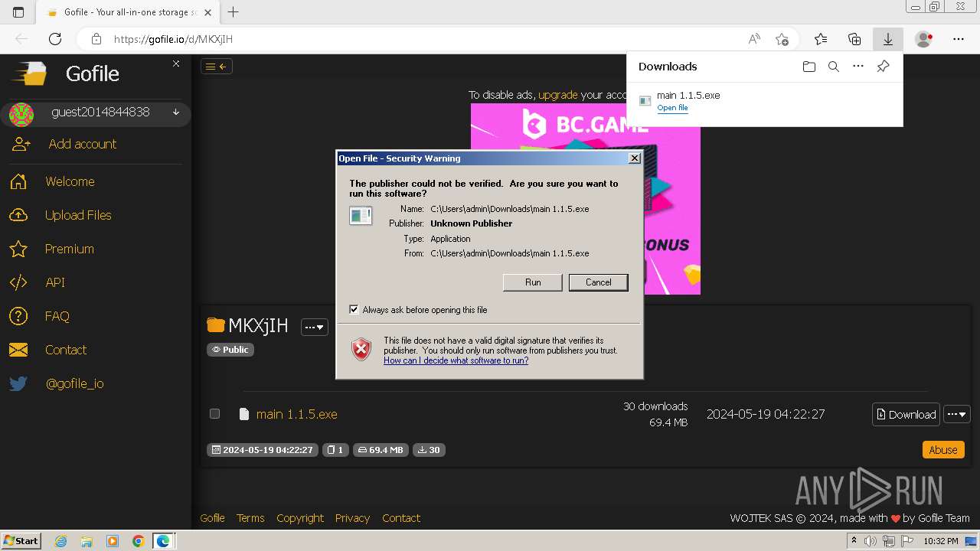980x551 pixels.
Task: Open footer Privacy link
Action: pos(352,518)
